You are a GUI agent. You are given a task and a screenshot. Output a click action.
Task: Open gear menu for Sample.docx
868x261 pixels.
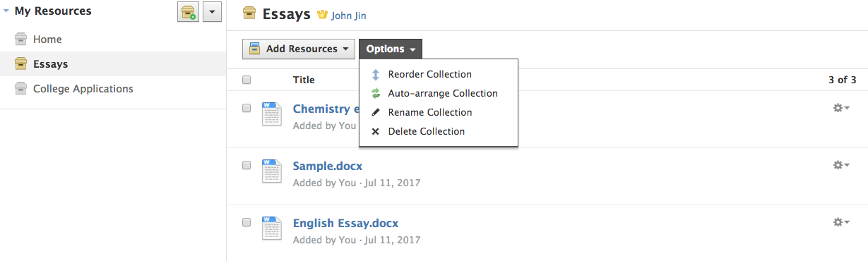tap(840, 165)
